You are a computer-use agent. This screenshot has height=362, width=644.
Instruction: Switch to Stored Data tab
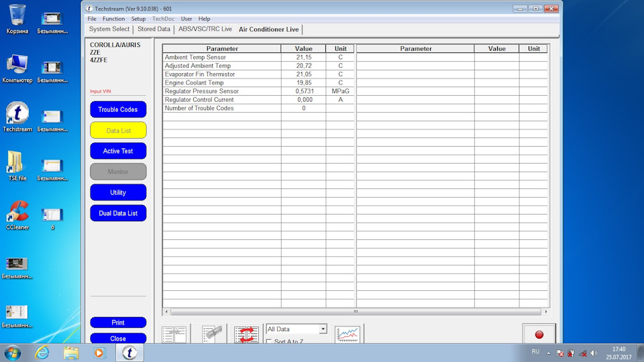154,29
